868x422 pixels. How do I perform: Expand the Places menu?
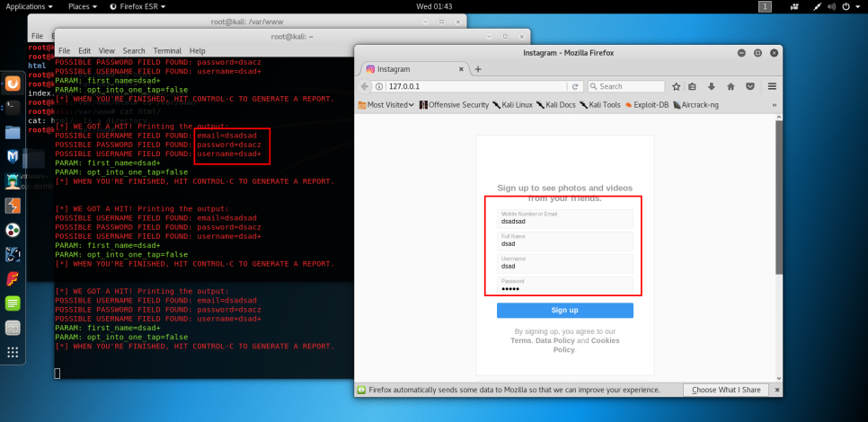coord(83,6)
